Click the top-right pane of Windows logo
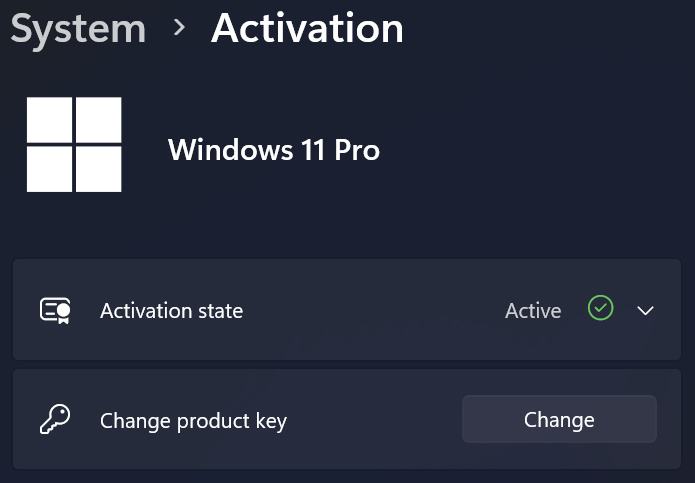Screen dimensions: 695x483 [99, 120]
